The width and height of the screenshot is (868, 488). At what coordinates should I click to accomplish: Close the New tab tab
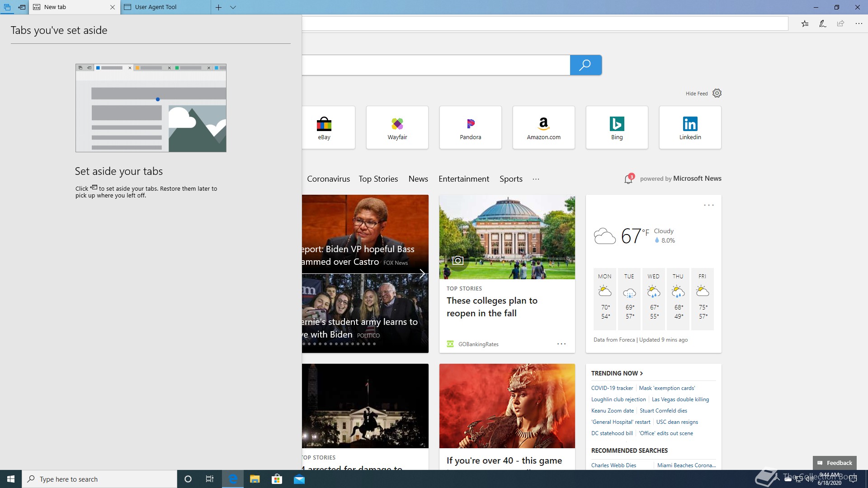(113, 7)
